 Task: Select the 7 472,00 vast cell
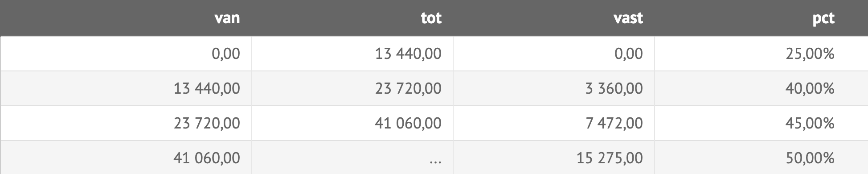coord(554,123)
